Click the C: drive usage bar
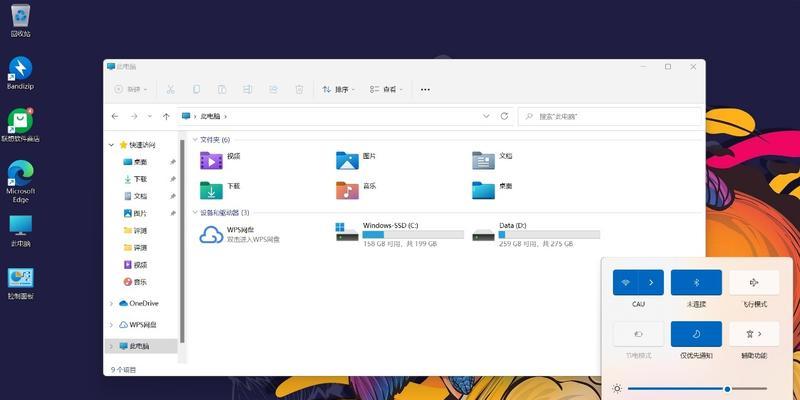Screen dimensions: 800x400 click(413, 235)
